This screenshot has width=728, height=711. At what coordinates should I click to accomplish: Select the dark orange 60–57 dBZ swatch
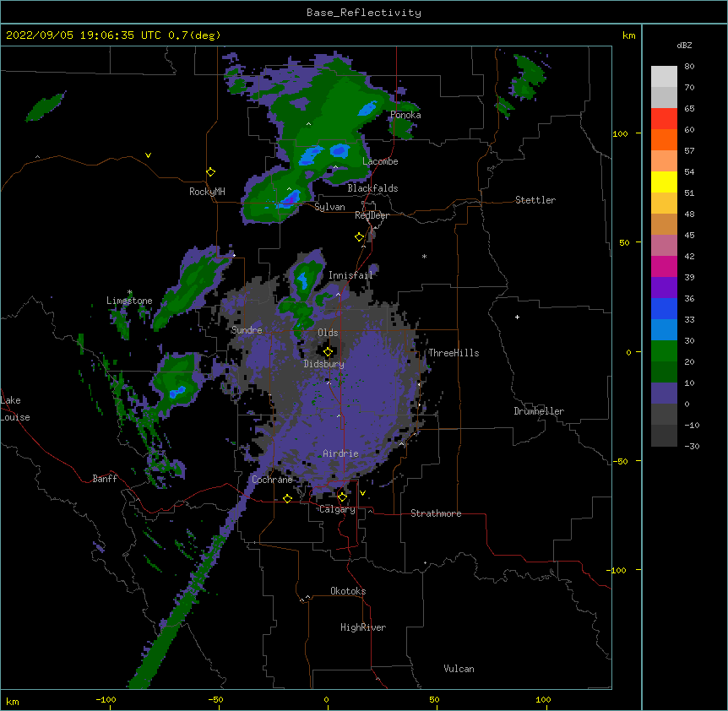coord(664,139)
